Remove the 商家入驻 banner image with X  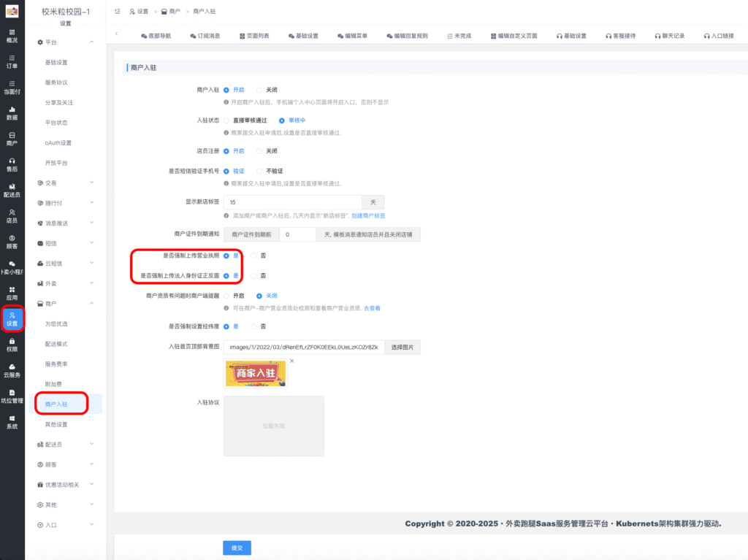click(291, 361)
